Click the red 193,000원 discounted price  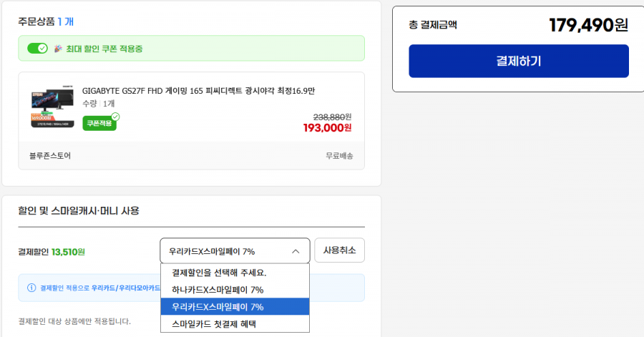(x=327, y=128)
